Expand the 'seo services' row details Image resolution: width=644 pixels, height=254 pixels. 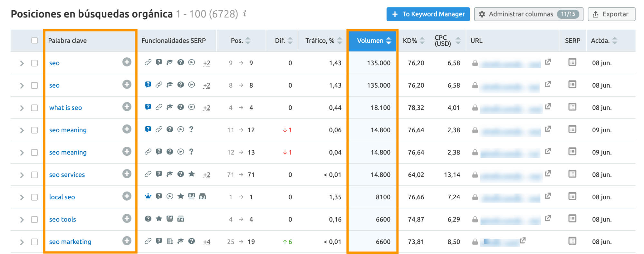(22, 175)
